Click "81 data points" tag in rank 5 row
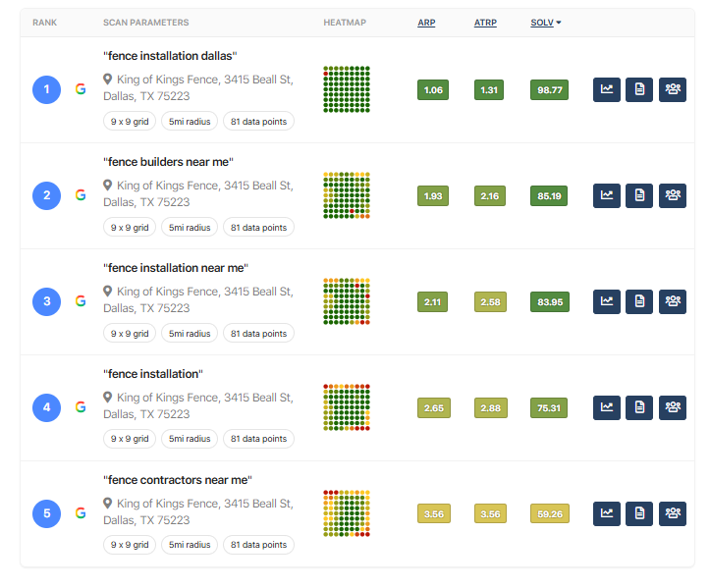Screen dimensions: 710x588 (258, 545)
